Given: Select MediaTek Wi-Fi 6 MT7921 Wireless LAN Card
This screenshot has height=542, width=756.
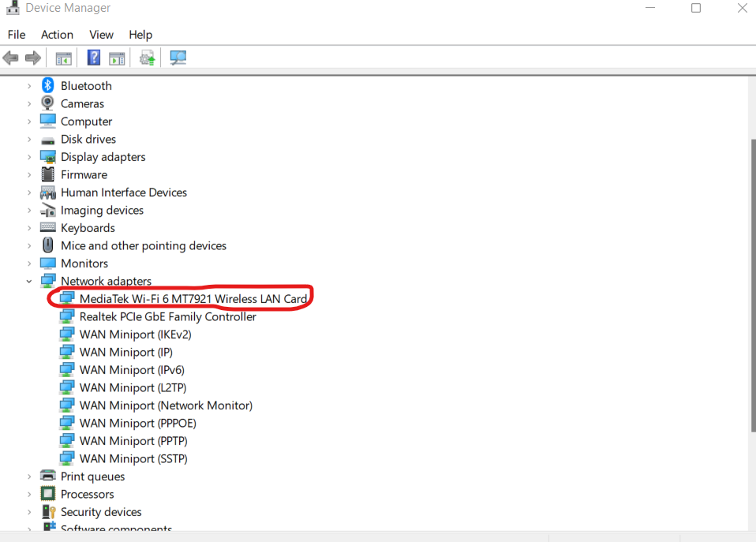Looking at the screenshot, I should 193,299.
